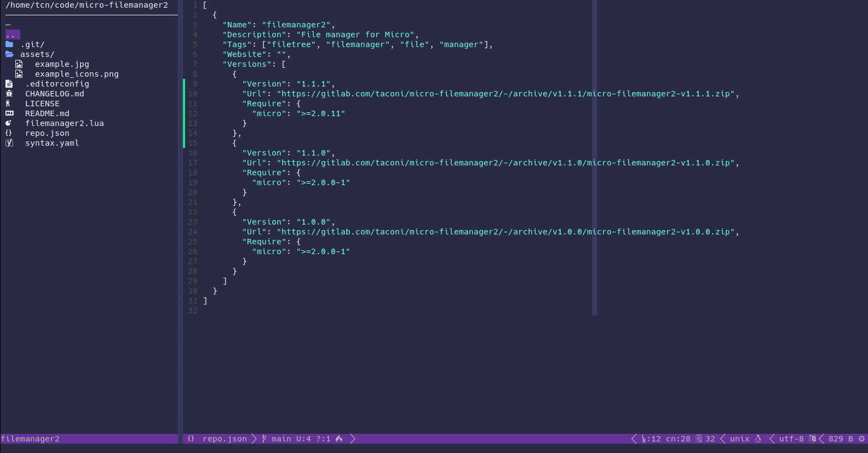Screen dimensions: 868x453
Task: Expand the .git/ folder
Action: pyautogui.click(x=32, y=44)
